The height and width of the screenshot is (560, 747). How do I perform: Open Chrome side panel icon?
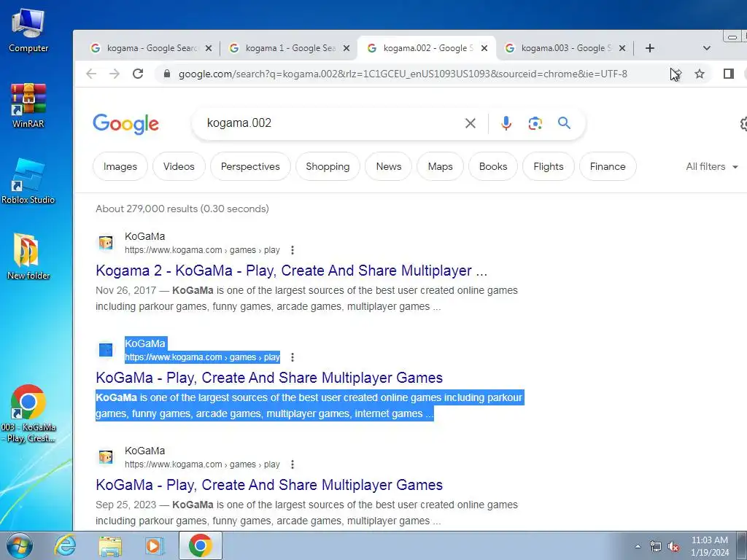(x=729, y=74)
